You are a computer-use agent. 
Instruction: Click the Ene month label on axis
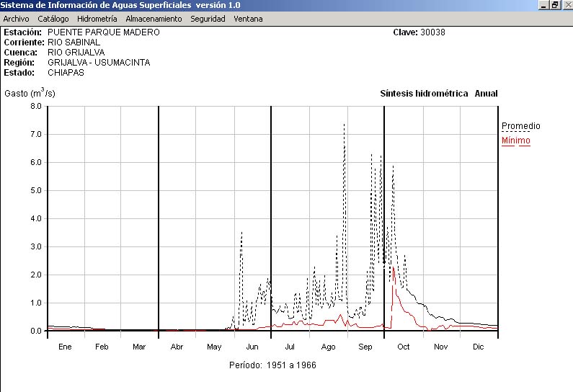pyautogui.click(x=65, y=347)
